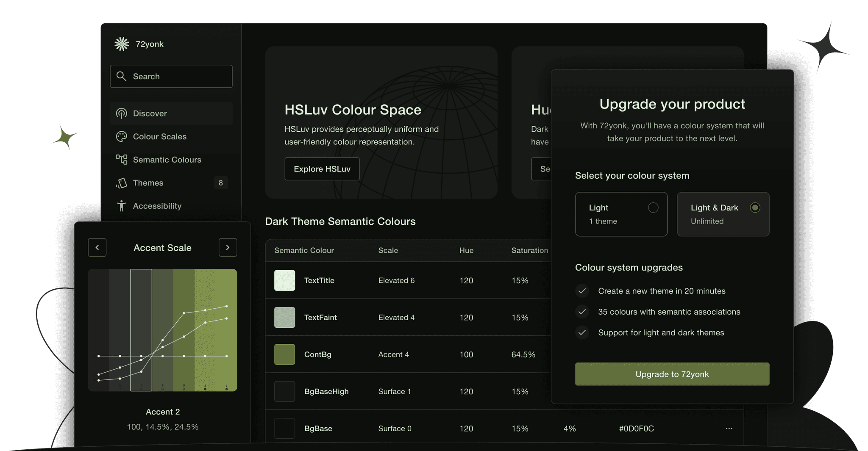Viewport: 868px width, 451px height.
Task: Click the Accent Scale panel title
Action: click(162, 248)
